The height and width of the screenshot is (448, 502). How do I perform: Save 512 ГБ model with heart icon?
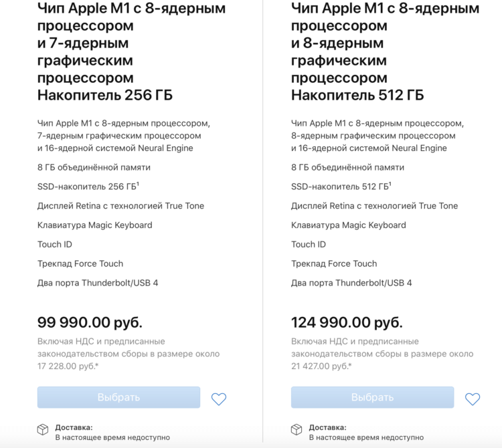tap(473, 399)
